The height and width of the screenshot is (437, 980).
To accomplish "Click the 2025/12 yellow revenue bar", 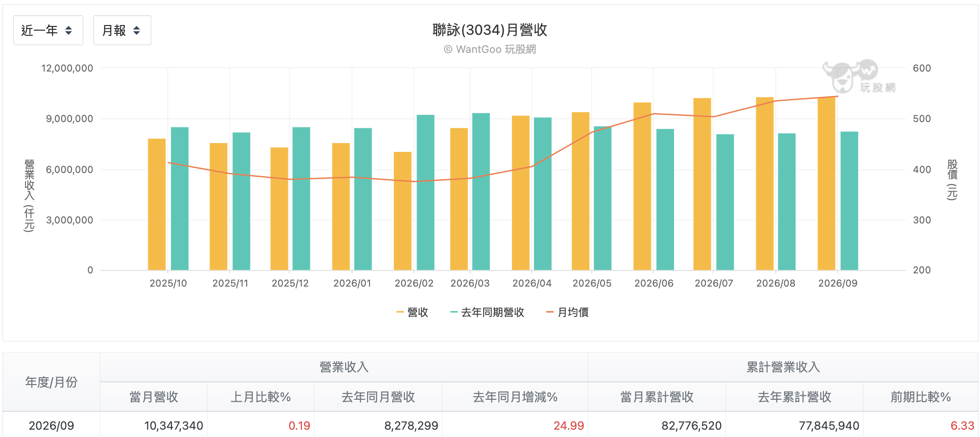I will tap(280, 209).
